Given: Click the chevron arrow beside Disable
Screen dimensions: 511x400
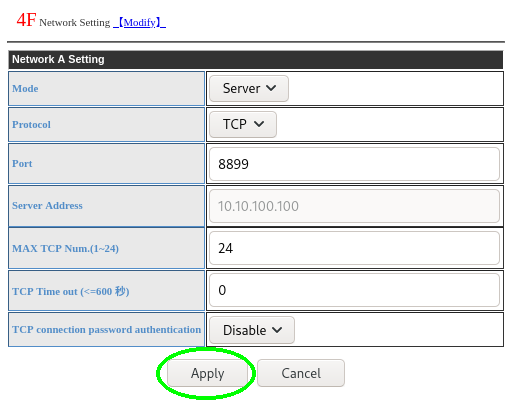Looking at the screenshot, I should point(277,330).
